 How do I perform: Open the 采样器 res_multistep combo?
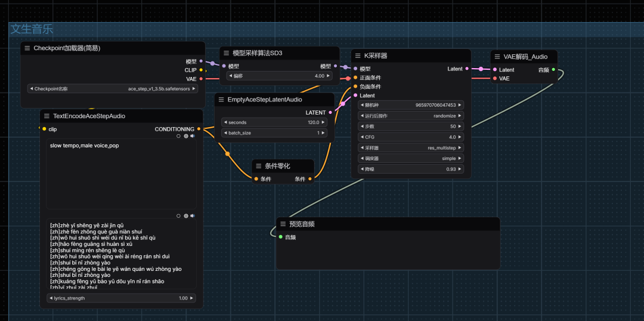click(x=411, y=147)
